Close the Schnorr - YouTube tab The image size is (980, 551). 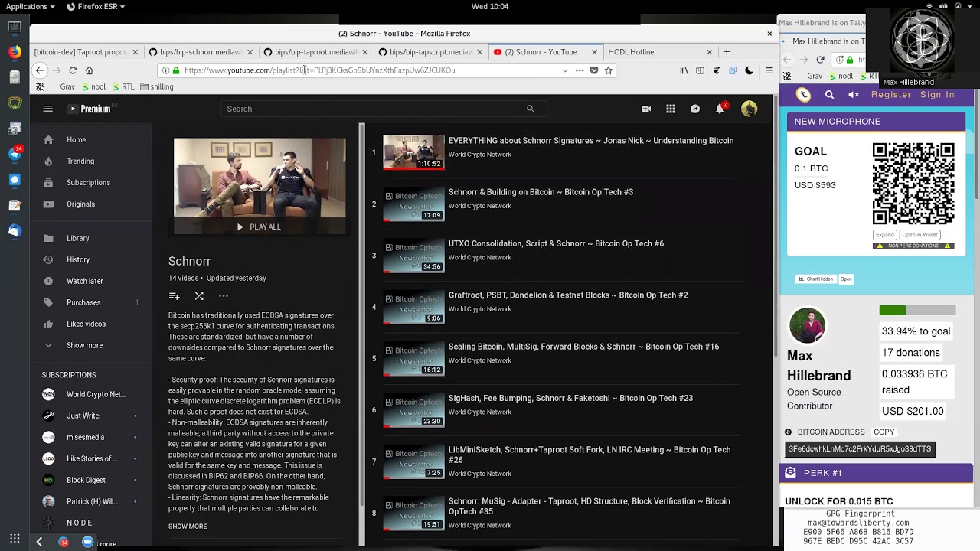(594, 52)
